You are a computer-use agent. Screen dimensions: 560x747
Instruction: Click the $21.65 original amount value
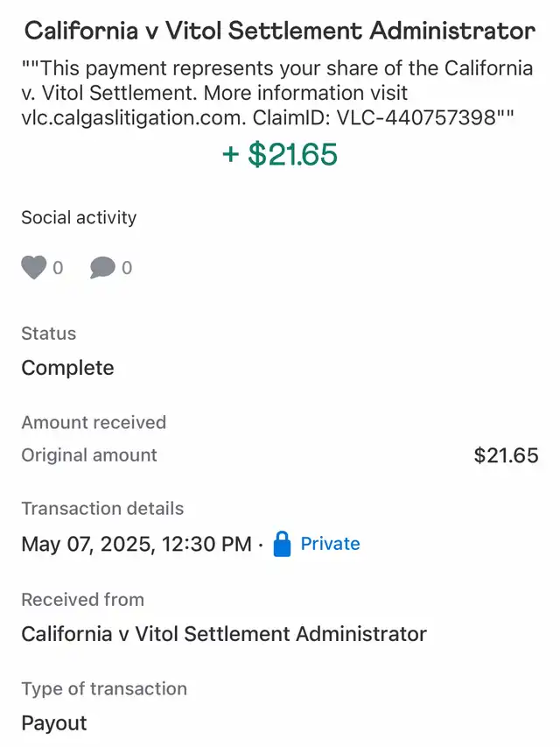pos(506,455)
